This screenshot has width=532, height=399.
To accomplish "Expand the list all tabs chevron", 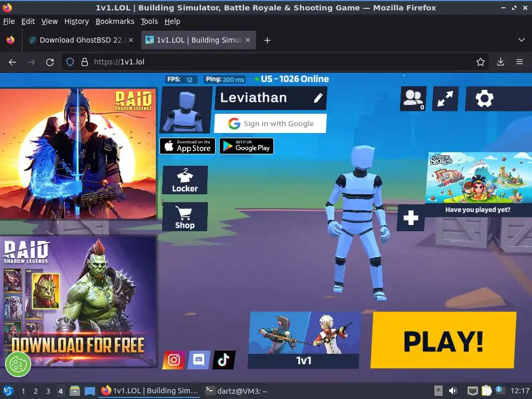I will (x=522, y=40).
